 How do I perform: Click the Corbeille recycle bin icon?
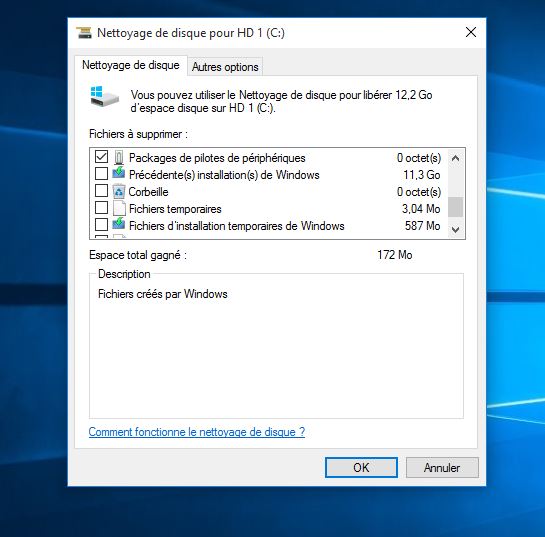[x=119, y=191]
